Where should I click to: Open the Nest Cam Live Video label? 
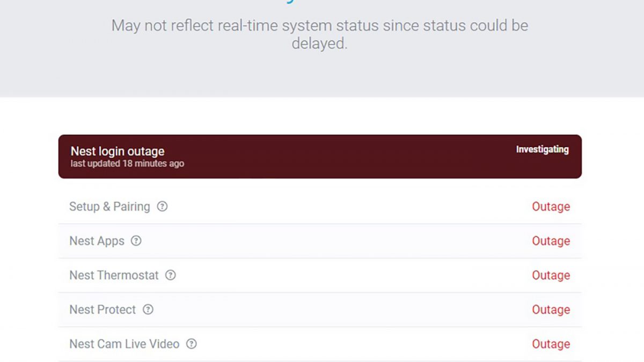pyautogui.click(x=124, y=344)
